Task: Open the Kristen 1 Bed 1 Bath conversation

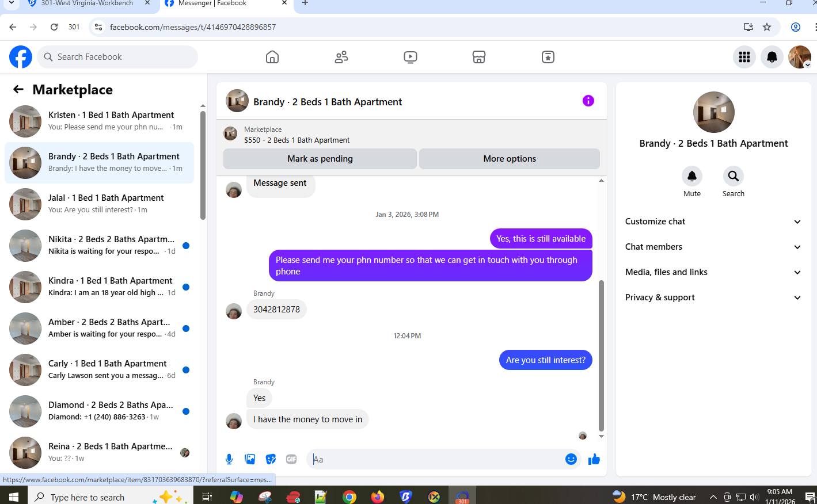Action: point(99,121)
